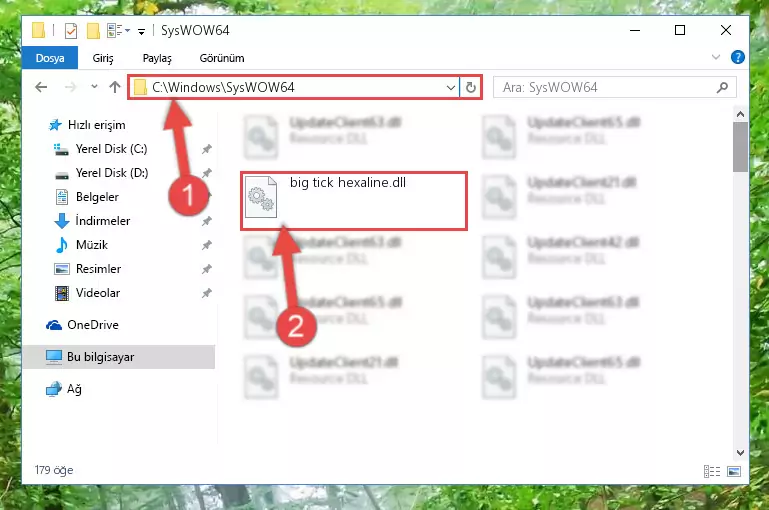Expand the address bar history dropdown
Viewport: 769px width, 510px height.
pyautogui.click(x=451, y=87)
